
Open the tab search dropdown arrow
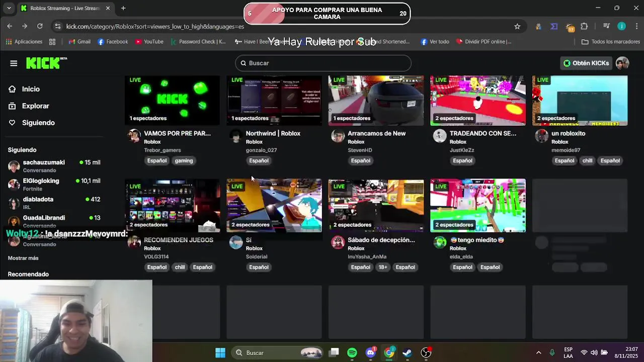9,8
